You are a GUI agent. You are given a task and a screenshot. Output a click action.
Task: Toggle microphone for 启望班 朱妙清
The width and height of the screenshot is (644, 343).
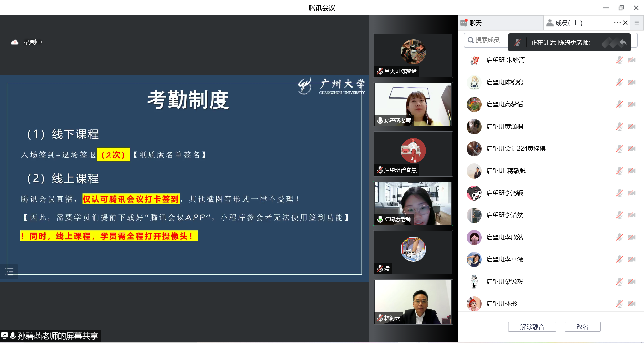point(619,60)
